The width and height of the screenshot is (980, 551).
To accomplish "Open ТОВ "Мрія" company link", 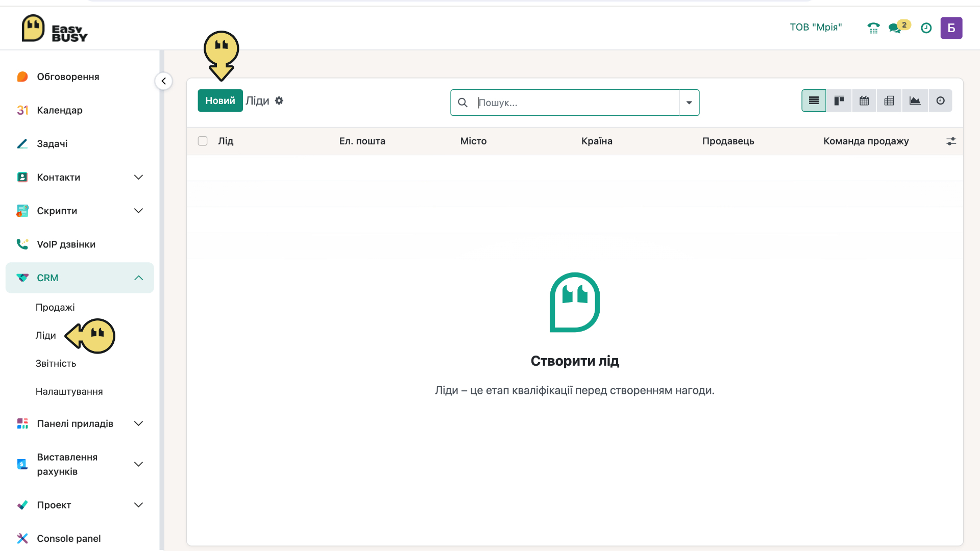I will coord(816,27).
